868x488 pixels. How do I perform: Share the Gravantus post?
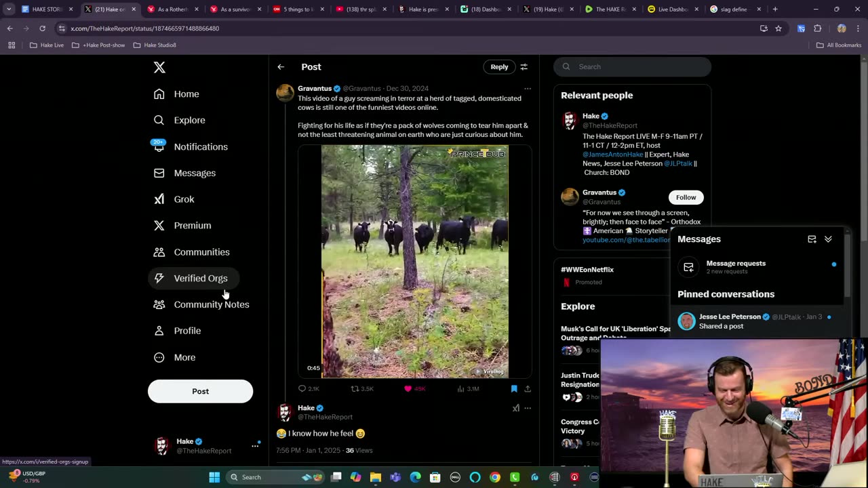click(528, 389)
